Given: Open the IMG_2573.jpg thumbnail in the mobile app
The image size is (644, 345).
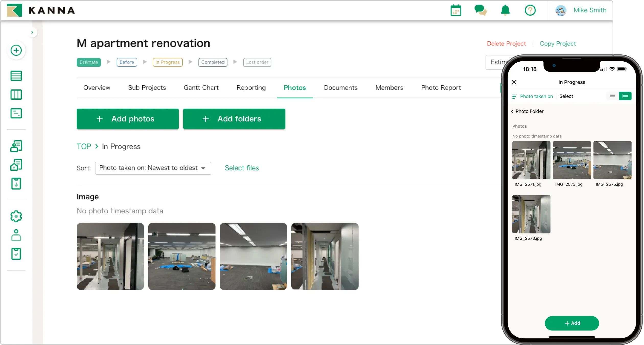Looking at the screenshot, I should click(572, 160).
